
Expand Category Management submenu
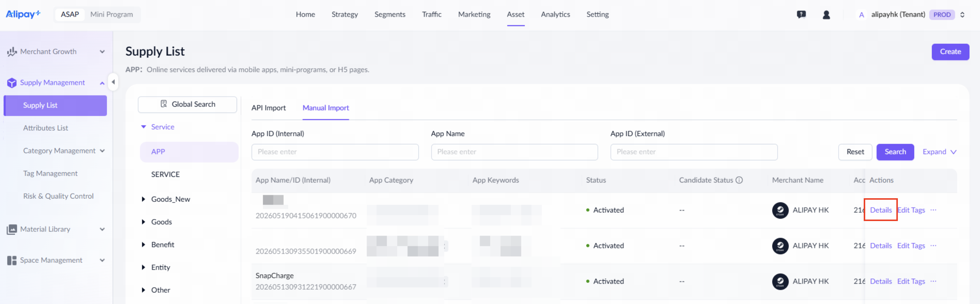pos(102,151)
